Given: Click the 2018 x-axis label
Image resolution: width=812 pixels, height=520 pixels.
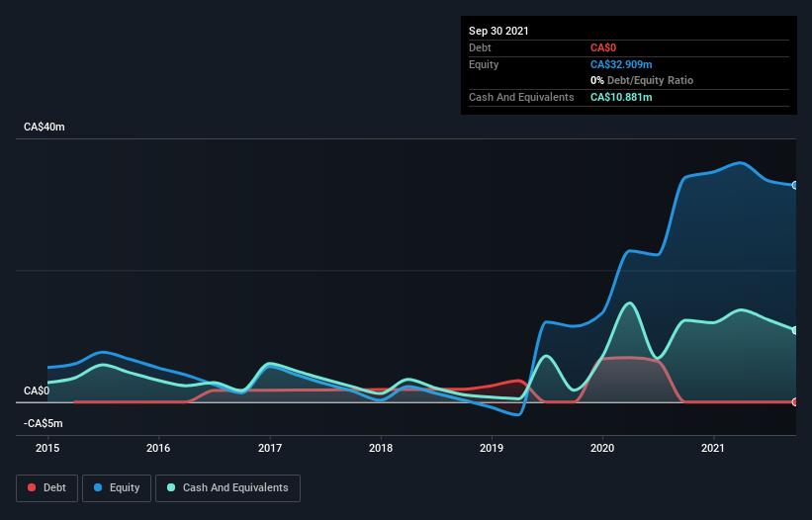Looking at the screenshot, I should [x=381, y=448].
